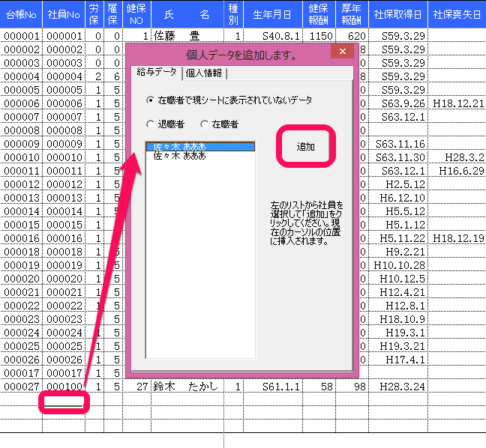
Task: Choose the 在職者 radio button
Action: [220, 124]
